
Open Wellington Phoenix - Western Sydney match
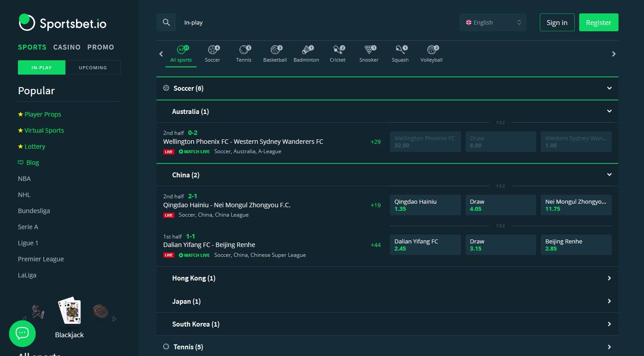243,142
